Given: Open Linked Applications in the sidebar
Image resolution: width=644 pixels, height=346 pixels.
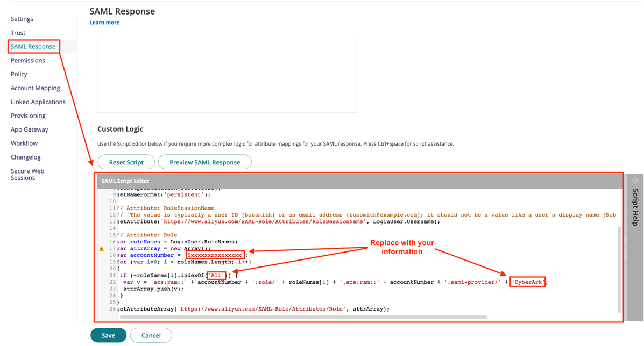Looking at the screenshot, I should (38, 102).
